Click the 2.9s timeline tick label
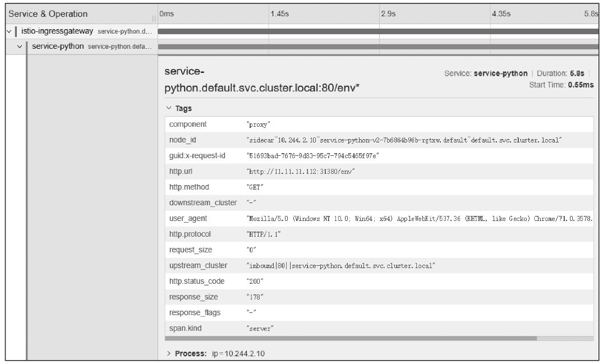 (388, 13)
